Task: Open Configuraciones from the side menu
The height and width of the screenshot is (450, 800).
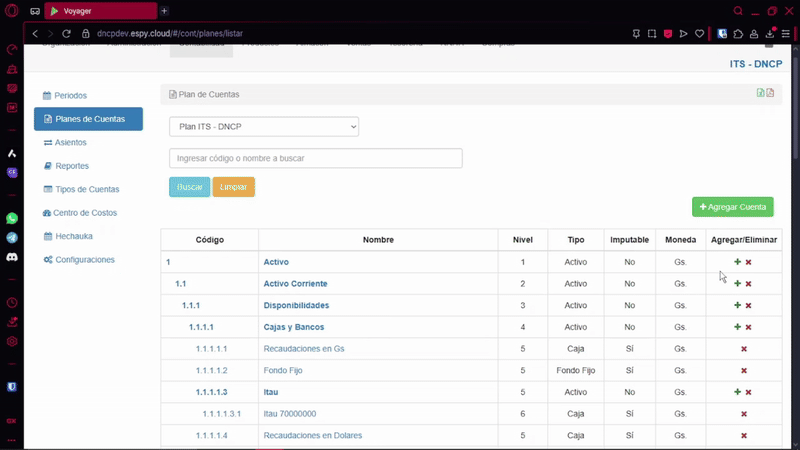Action: [x=84, y=260]
